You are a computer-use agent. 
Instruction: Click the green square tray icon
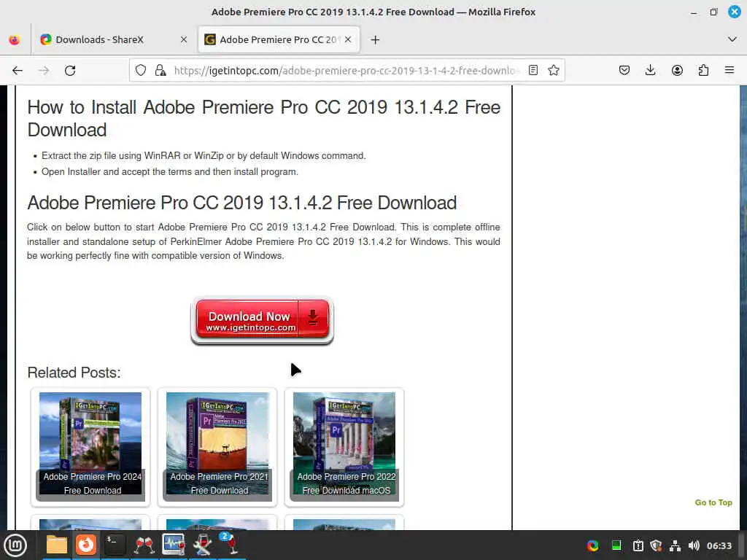point(616,545)
